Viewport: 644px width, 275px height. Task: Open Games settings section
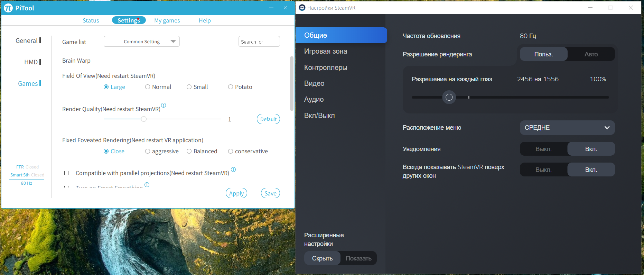pos(30,83)
